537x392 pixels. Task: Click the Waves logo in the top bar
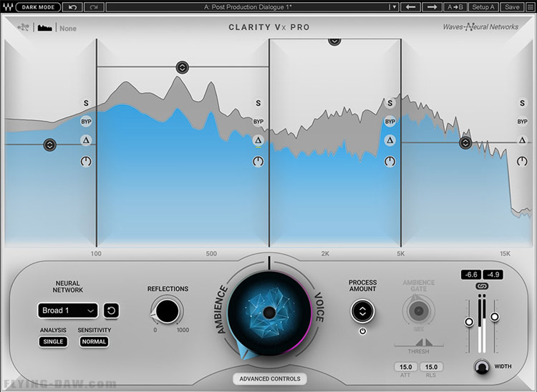coord(7,7)
